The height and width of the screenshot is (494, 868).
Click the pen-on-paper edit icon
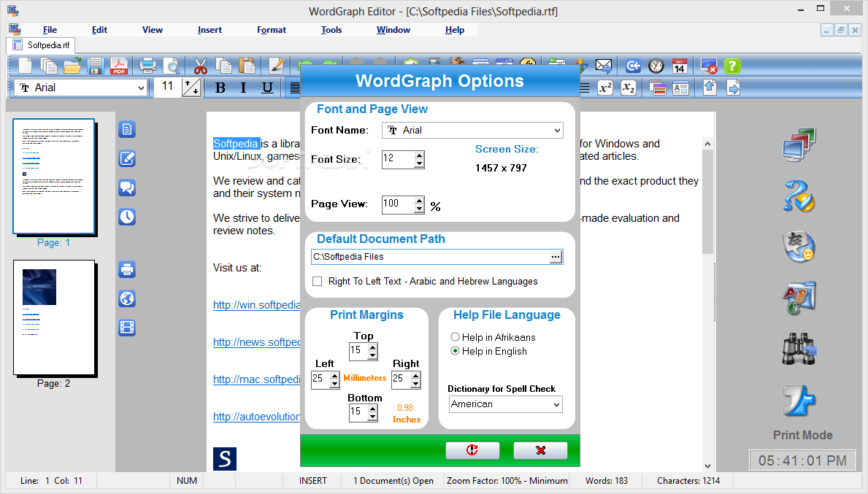276,66
